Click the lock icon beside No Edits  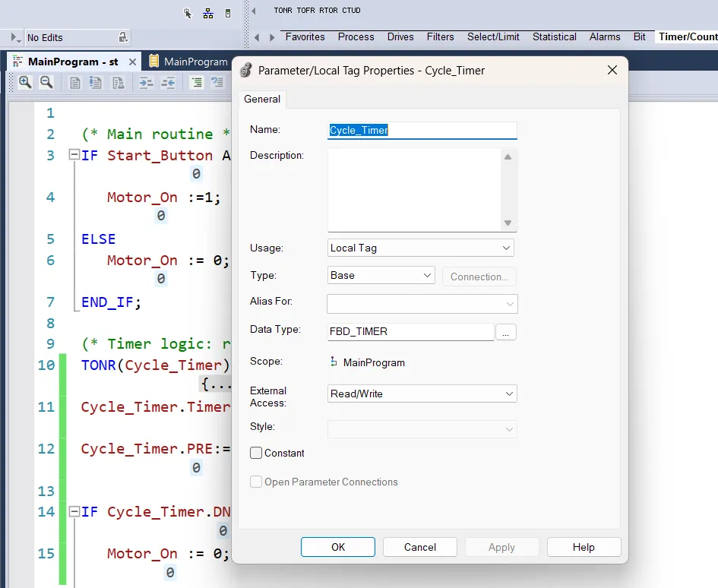pyautogui.click(x=123, y=37)
